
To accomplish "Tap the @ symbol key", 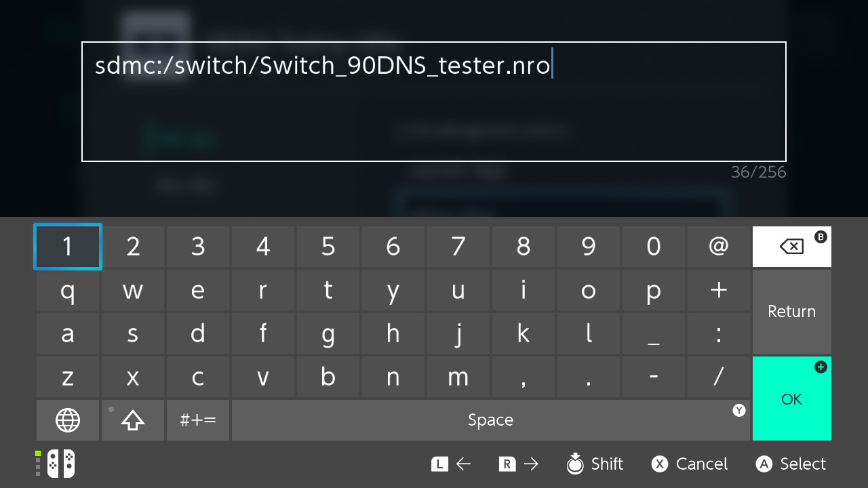I will tap(718, 247).
